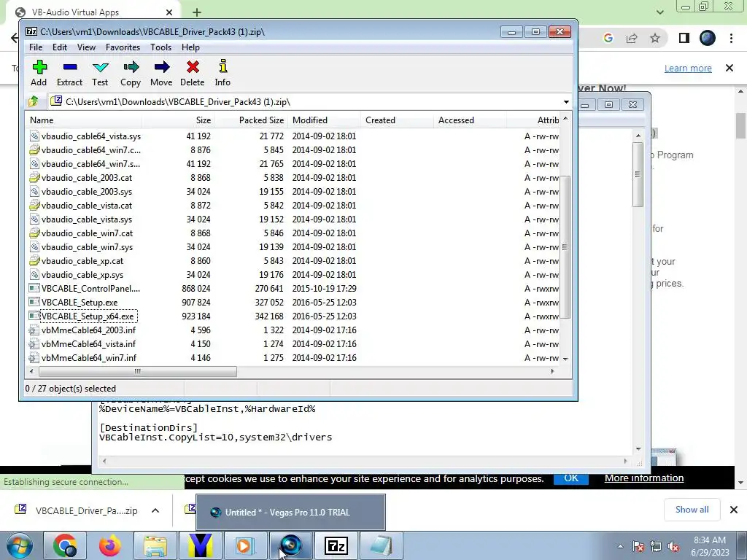Screen dimensions: 747x560
Task: Open the Edit menu
Action: pyautogui.click(x=60, y=47)
